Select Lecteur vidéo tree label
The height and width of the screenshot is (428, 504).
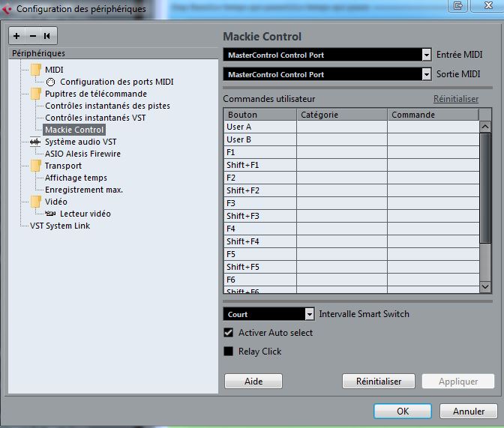point(85,214)
